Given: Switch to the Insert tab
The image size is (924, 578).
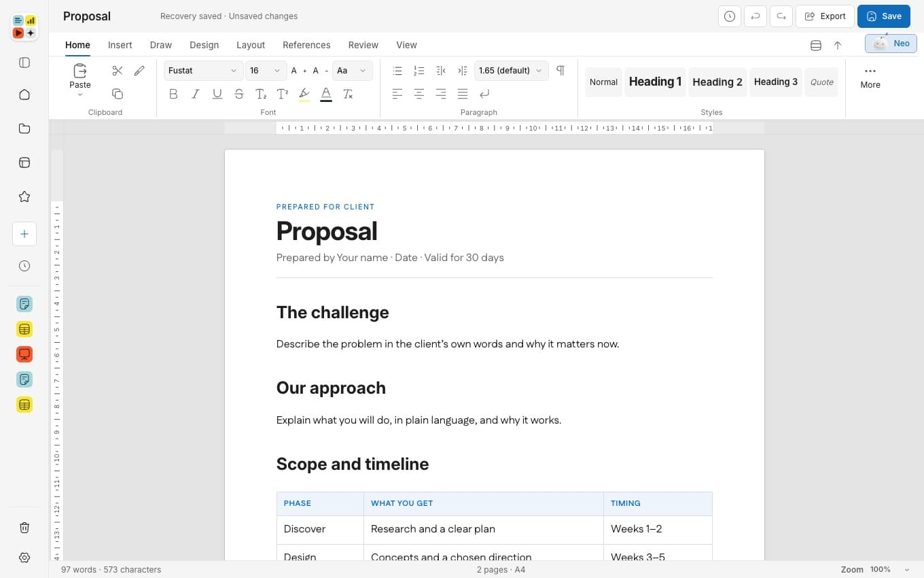Looking at the screenshot, I should pyautogui.click(x=120, y=45).
